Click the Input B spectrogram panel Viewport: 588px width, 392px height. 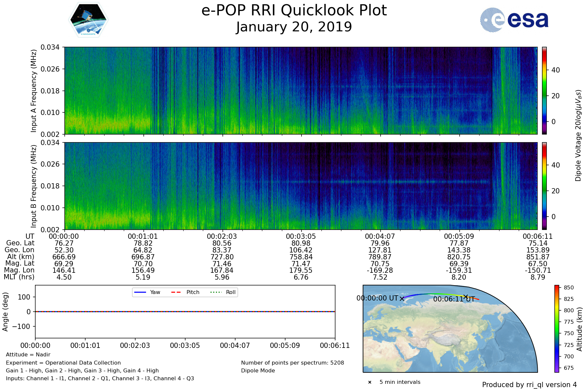301,186
